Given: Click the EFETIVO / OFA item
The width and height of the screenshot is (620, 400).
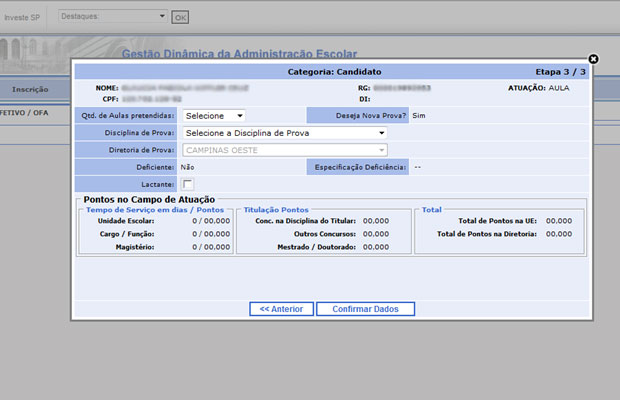Looking at the screenshot, I should tap(25, 113).
